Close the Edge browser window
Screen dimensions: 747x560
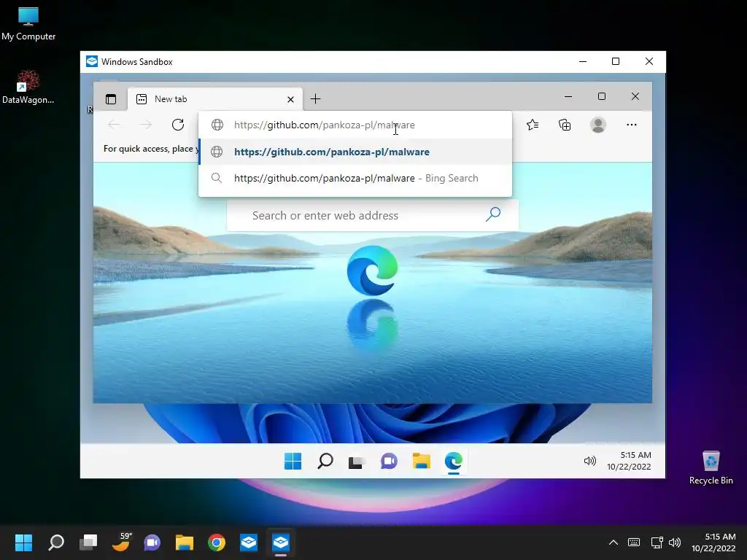[635, 97]
